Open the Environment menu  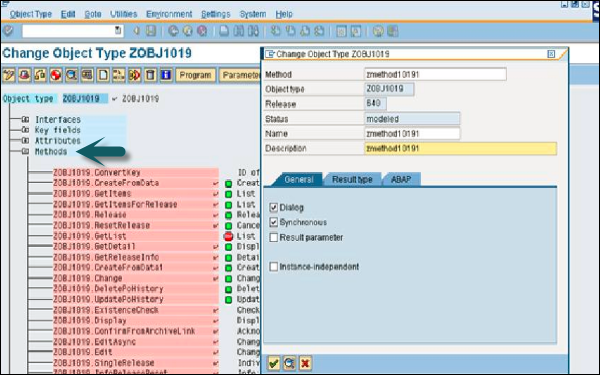(169, 14)
